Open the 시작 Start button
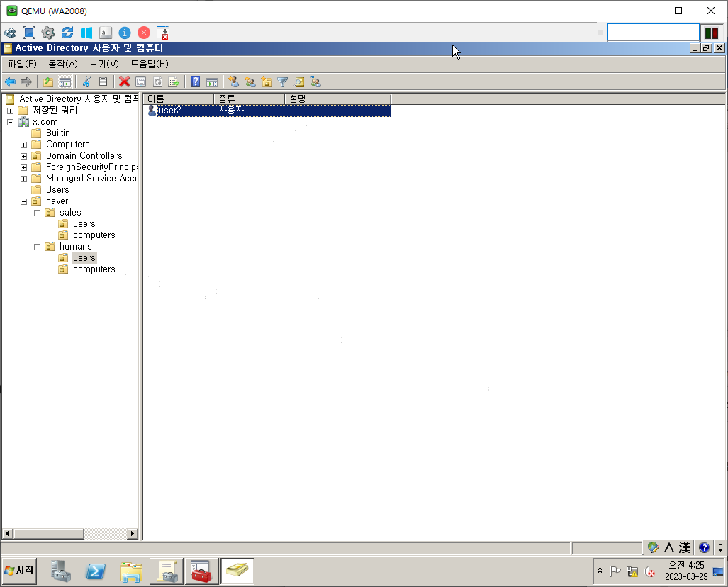This screenshot has width=728, height=587. coord(20,570)
